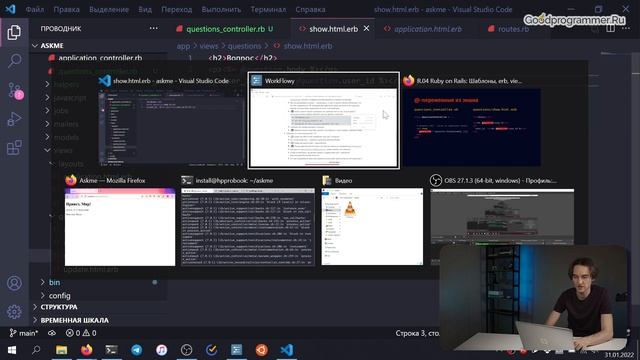
Task: Open Telegram from the taskbar
Action: coord(137,350)
